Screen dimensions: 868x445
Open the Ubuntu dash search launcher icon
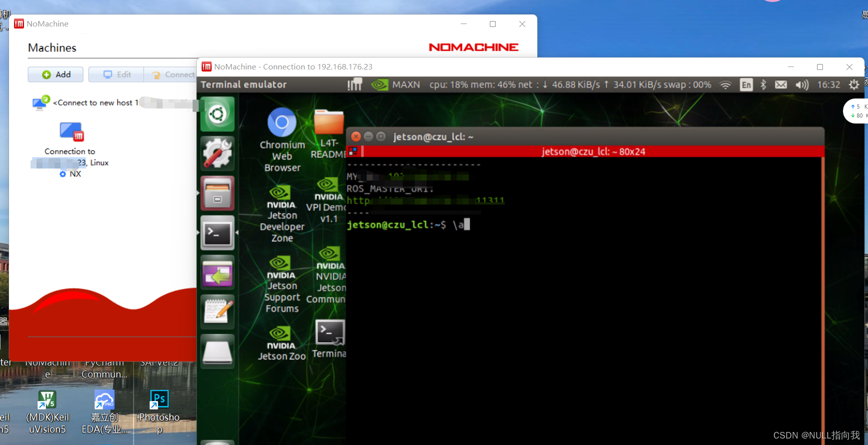pos(218,114)
